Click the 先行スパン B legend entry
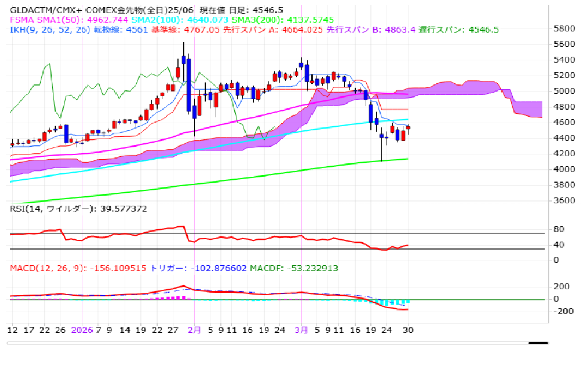The width and height of the screenshot is (588, 383). [x=371, y=29]
